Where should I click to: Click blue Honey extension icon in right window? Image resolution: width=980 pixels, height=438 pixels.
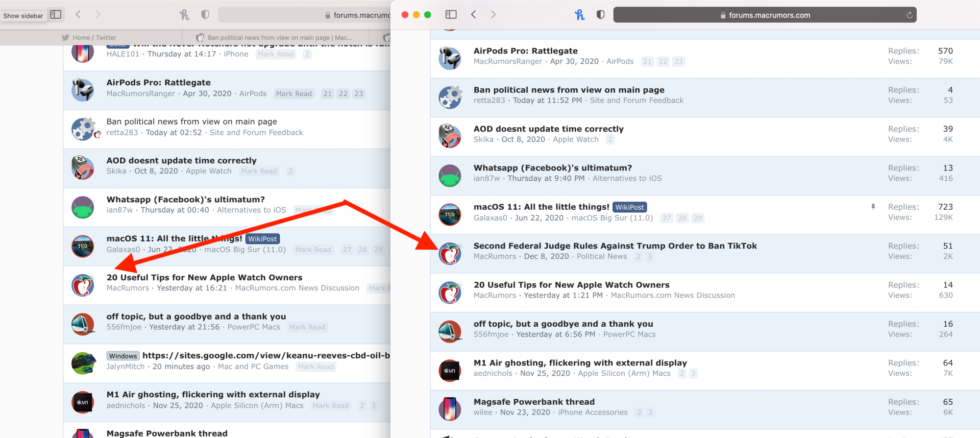click(x=580, y=15)
